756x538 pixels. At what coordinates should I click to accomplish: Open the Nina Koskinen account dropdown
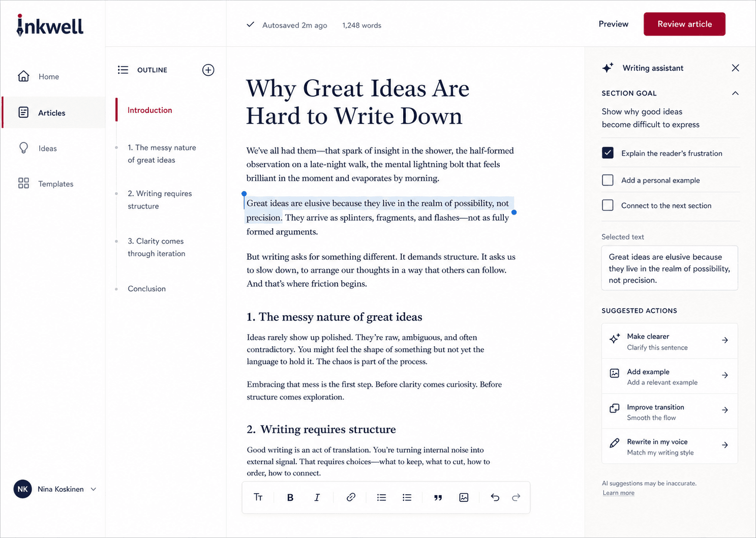click(x=55, y=489)
